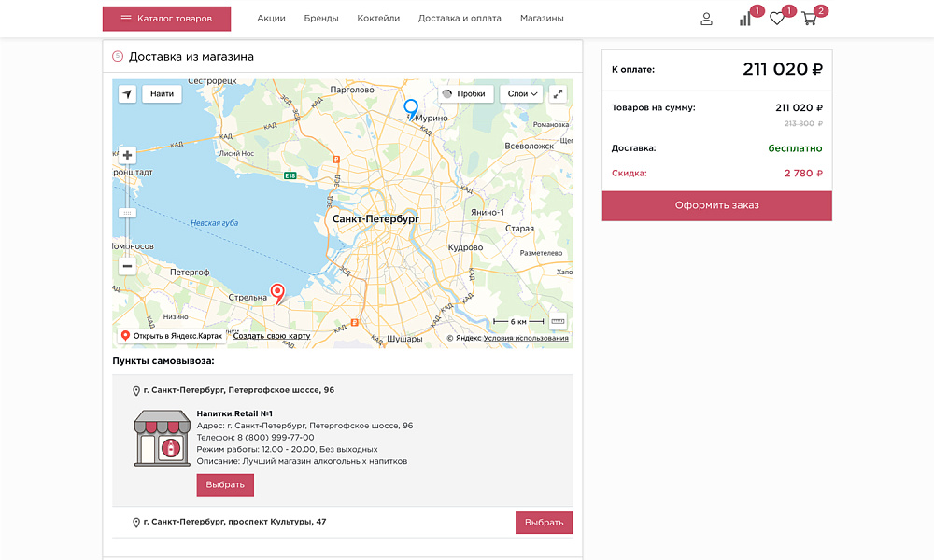The width and height of the screenshot is (934, 560).
Task: Open the user account profile icon
Action: 707,18
